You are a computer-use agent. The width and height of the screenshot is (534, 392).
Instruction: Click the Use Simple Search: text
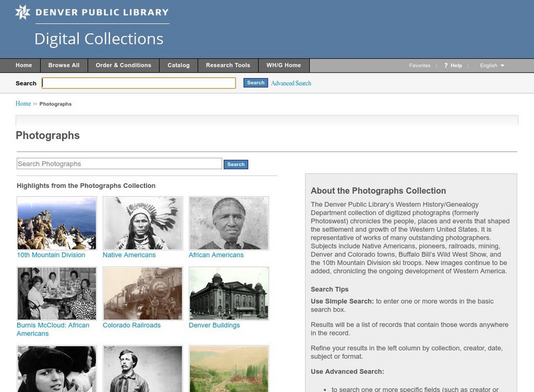pos(342,301)
